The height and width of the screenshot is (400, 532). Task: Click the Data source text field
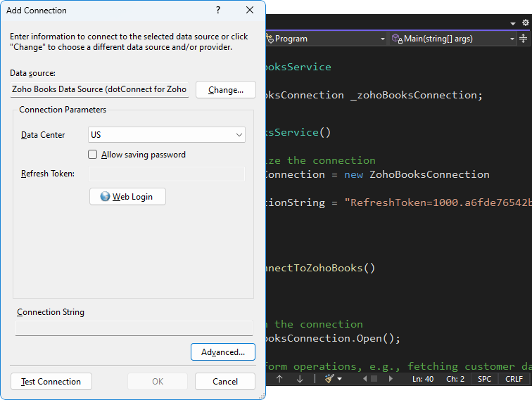click(99, 89)
